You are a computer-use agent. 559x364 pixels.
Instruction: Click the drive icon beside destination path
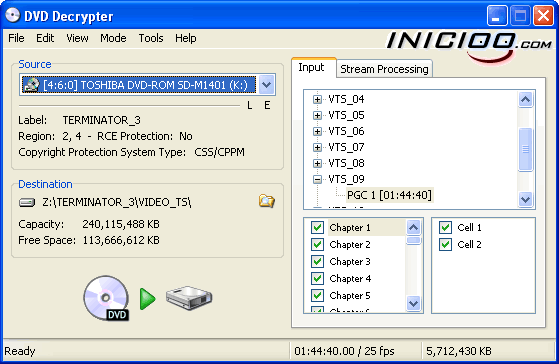pyautogui.click(x=27, y=203)
